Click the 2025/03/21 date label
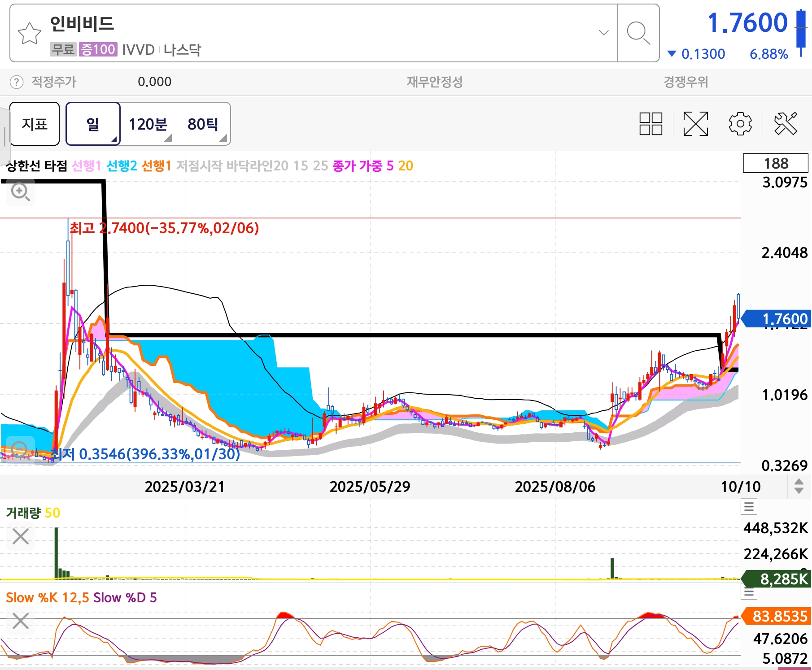 pos(184,487)
